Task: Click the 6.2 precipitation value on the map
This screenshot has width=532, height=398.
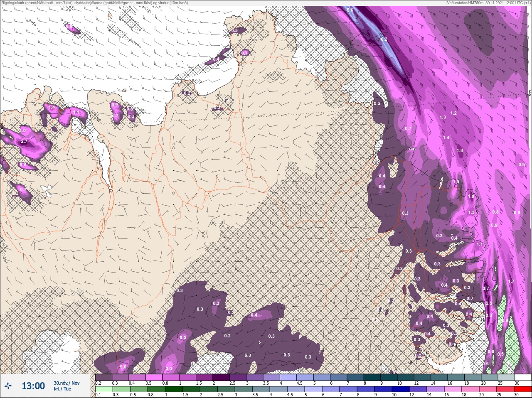Action: coord(384,39)
